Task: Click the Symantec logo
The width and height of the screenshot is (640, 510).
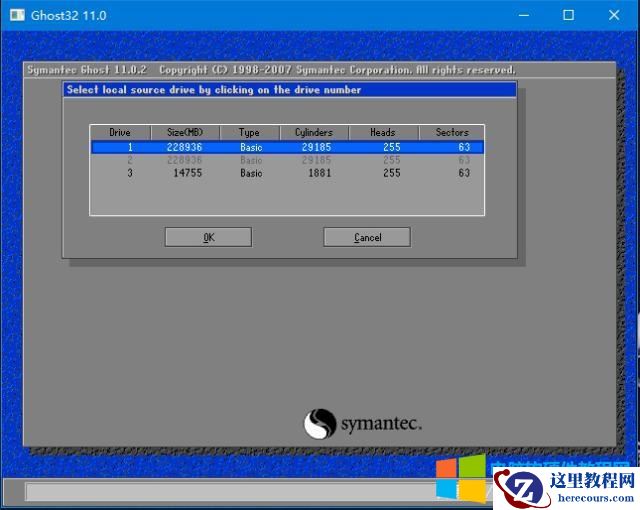Action: [x=362, y=424]
